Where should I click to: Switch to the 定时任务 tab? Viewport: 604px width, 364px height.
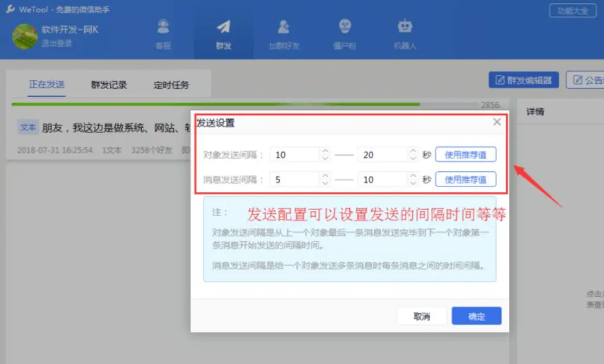(171, 85)
